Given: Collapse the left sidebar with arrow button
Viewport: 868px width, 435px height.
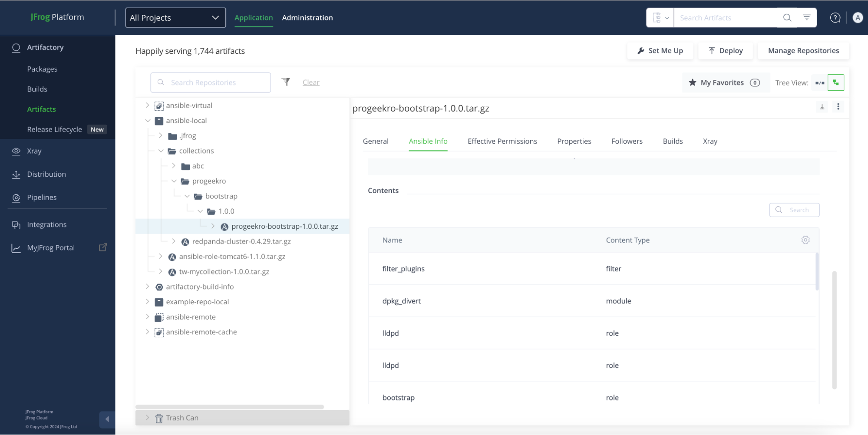Looking at the screenshot, I should click(107, 419).
